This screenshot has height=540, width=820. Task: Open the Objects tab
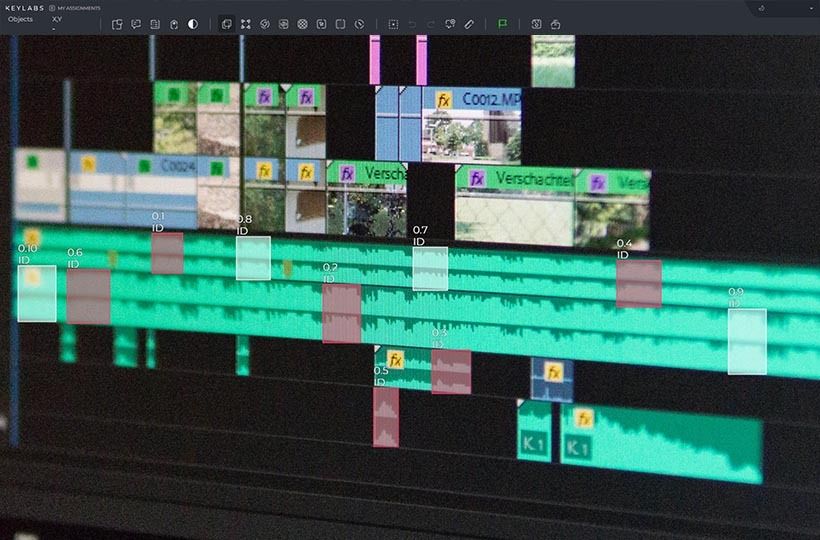(x=20, y=19)
